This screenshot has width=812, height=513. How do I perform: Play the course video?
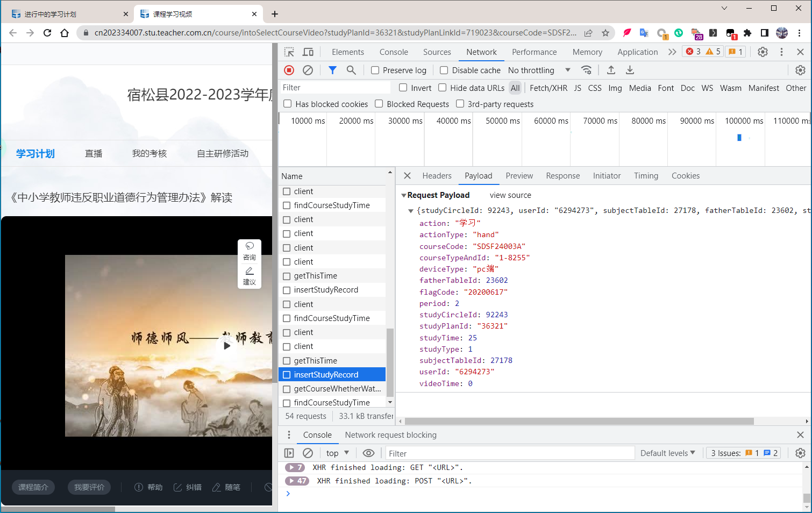click(x=227, y=346)
